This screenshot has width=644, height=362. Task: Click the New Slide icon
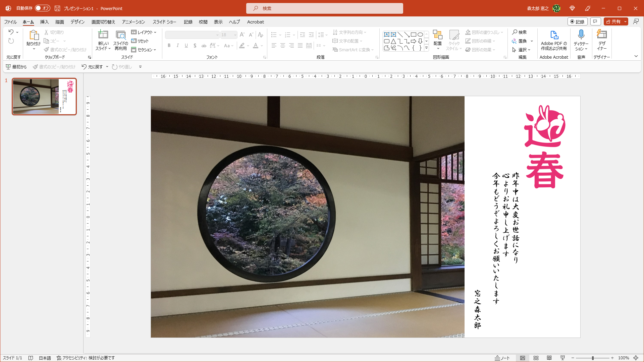click(103, 35)
